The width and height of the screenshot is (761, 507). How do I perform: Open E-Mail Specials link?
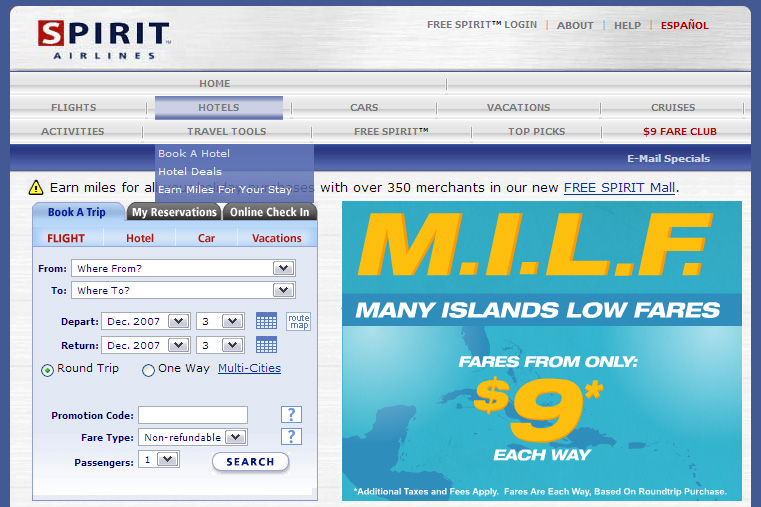[x=668, y=158]
